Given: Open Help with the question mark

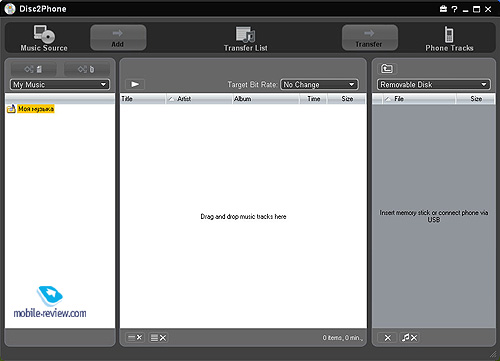Looking at the screenshot, I should (x=454, y=9).
